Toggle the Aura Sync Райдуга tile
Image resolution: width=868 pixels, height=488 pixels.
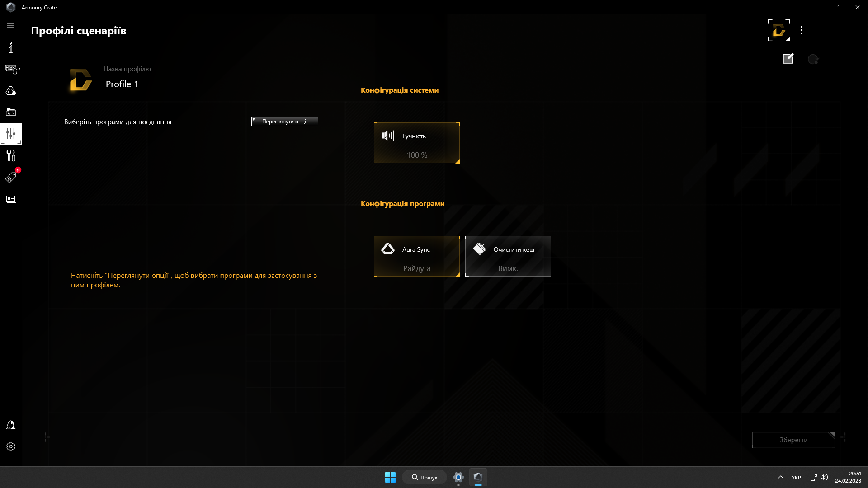[416, 256]
